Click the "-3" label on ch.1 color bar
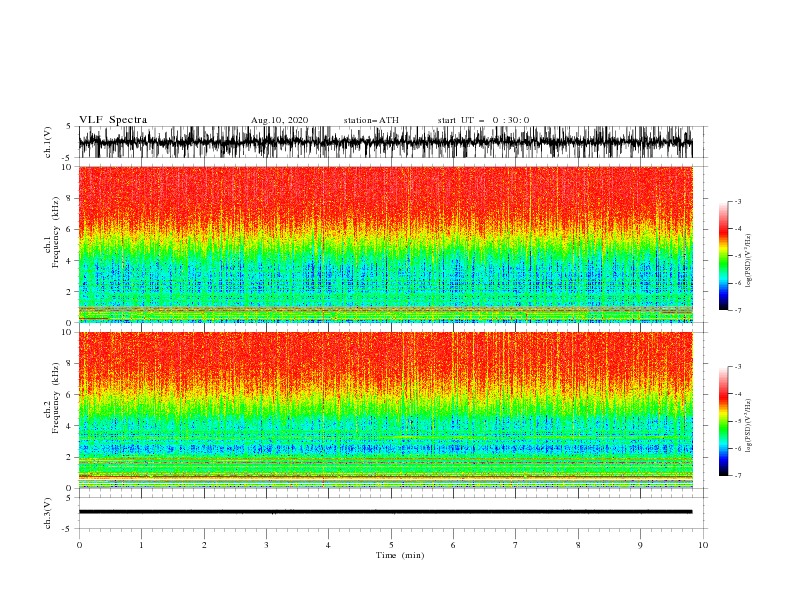The image size is (792, 612). tap(738, 201)
